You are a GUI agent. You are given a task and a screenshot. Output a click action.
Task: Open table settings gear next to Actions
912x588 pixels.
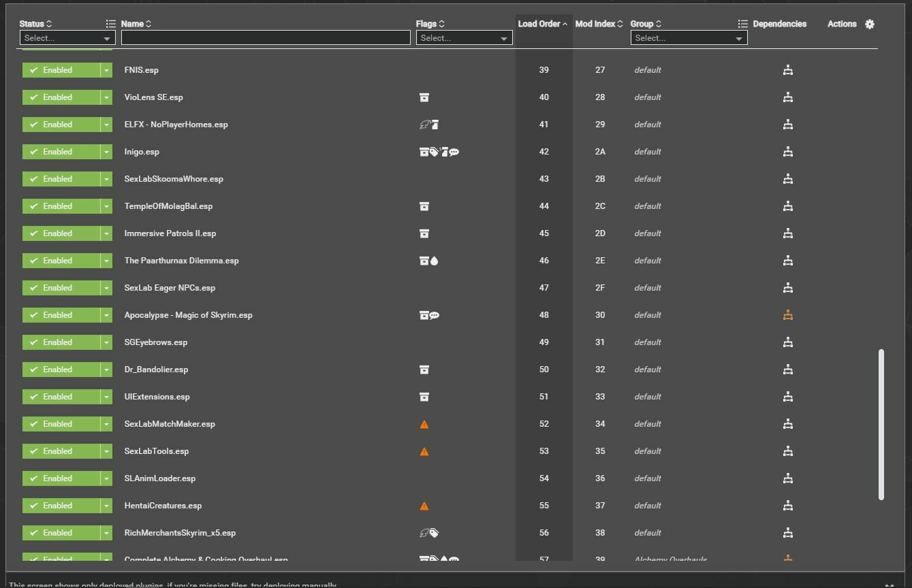click(x=870, y=24)
